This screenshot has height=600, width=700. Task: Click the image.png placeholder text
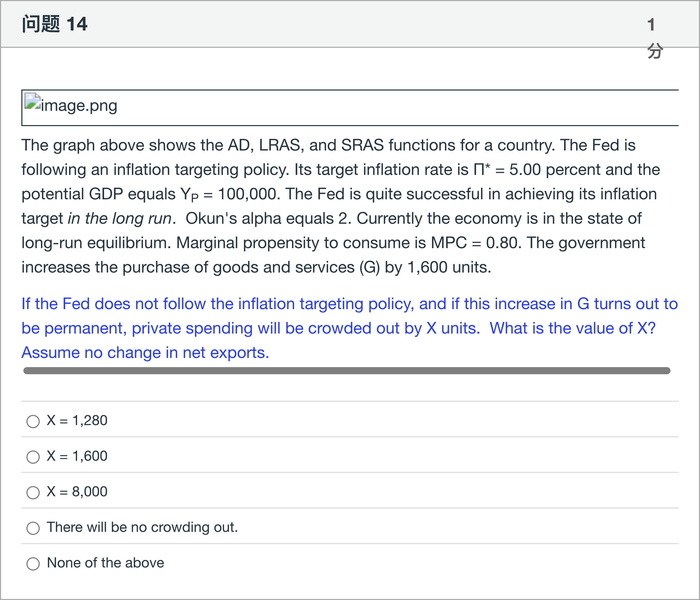(x=79, y=106)
